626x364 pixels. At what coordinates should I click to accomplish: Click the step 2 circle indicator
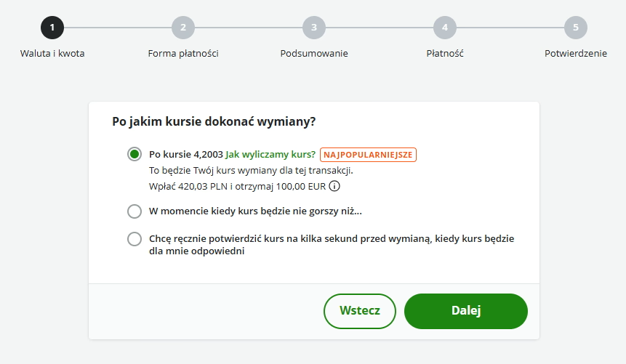183,28
